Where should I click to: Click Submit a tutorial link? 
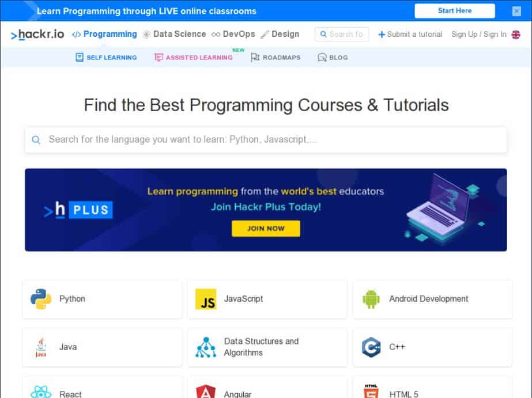click(x=410, y=34)
